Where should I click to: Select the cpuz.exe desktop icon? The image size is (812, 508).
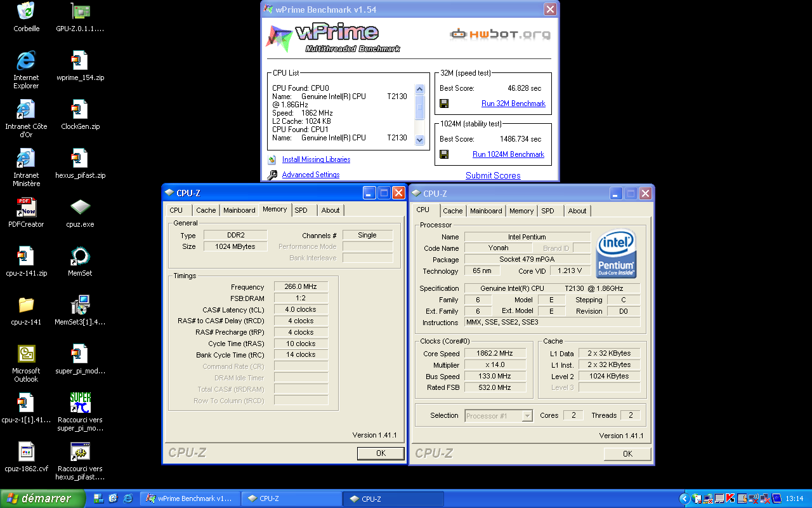click(x=80, y=207)
